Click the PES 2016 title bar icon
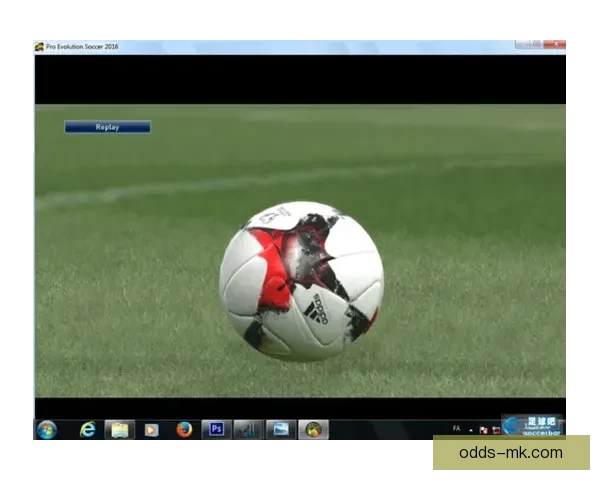This screenshot has width=600, height=480. (x=39, y=47)
